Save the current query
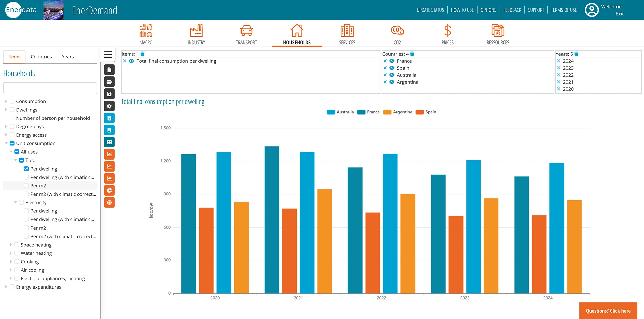Screen dimensions: 644x319 point(109,93)
